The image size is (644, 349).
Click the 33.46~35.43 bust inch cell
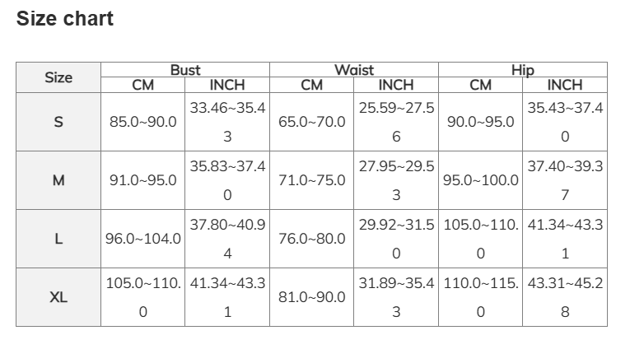tap(227, 122)
